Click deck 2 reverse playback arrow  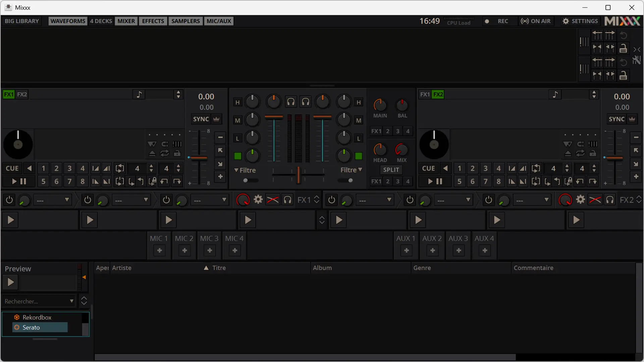point(445,168)
